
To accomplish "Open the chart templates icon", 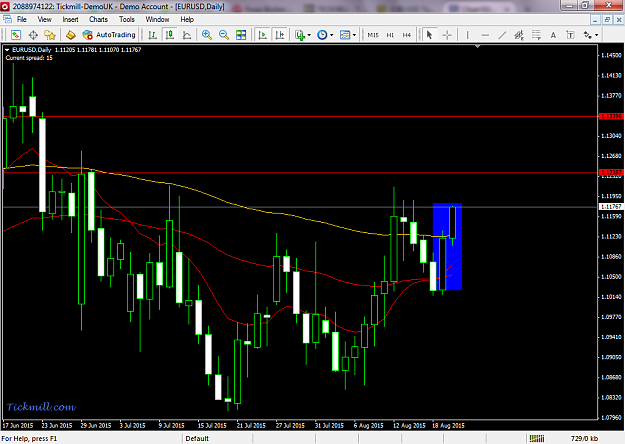I will 345,35.
